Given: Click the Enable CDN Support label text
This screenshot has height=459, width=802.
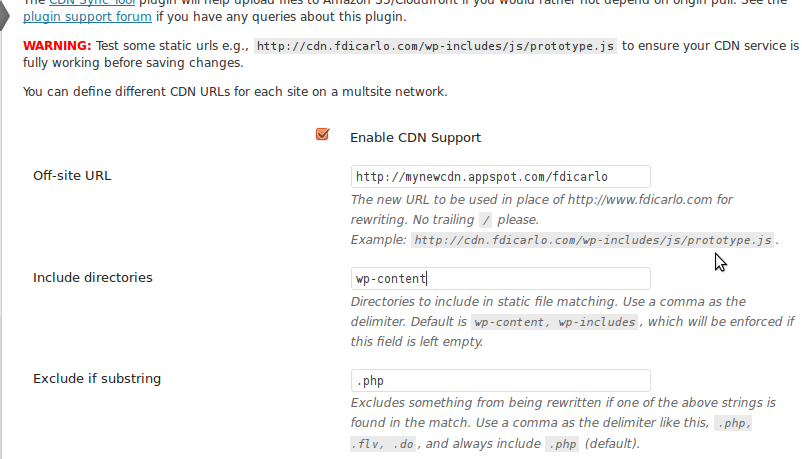Looking at the screenshot, I should click(415, 138).
